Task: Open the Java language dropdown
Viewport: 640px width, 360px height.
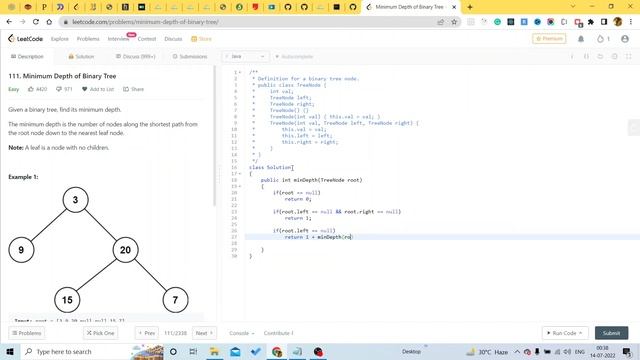Action: (245, 56)
